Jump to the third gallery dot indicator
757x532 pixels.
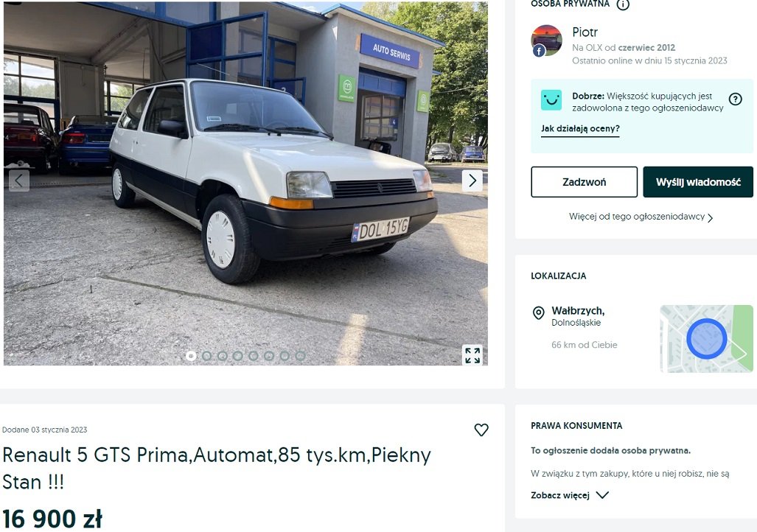coord(222,356)
